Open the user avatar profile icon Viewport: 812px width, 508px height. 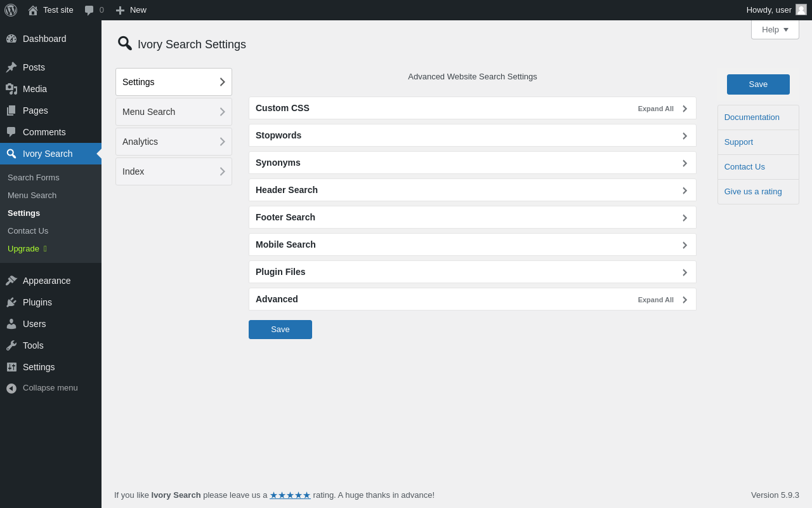(801, 10)
